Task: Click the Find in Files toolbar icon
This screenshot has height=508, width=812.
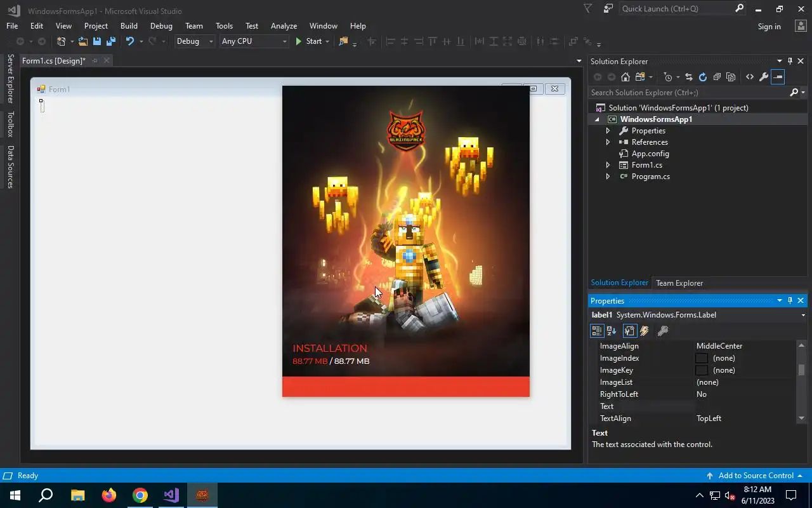Action: (x=343, y=41)
